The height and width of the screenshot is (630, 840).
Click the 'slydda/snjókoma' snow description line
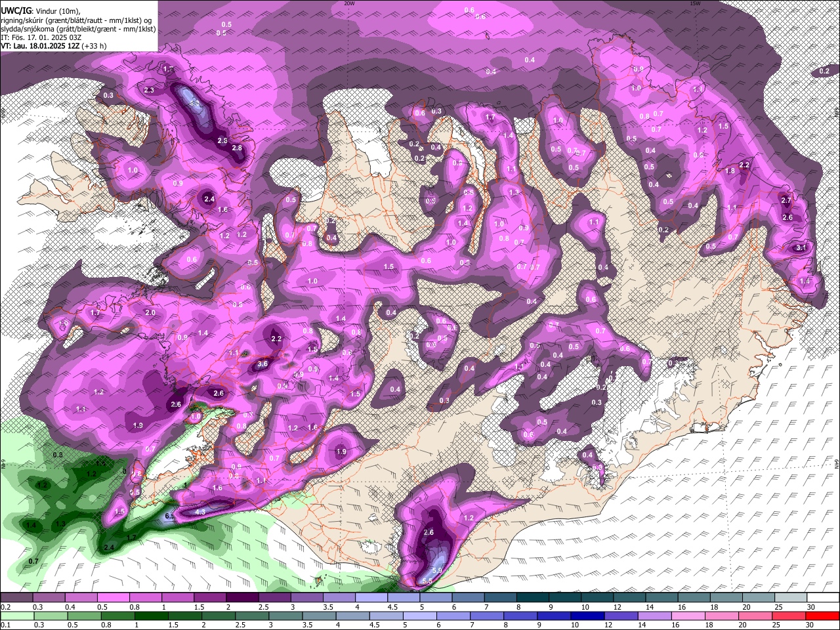pyautogui.click(x=78, y=29)
